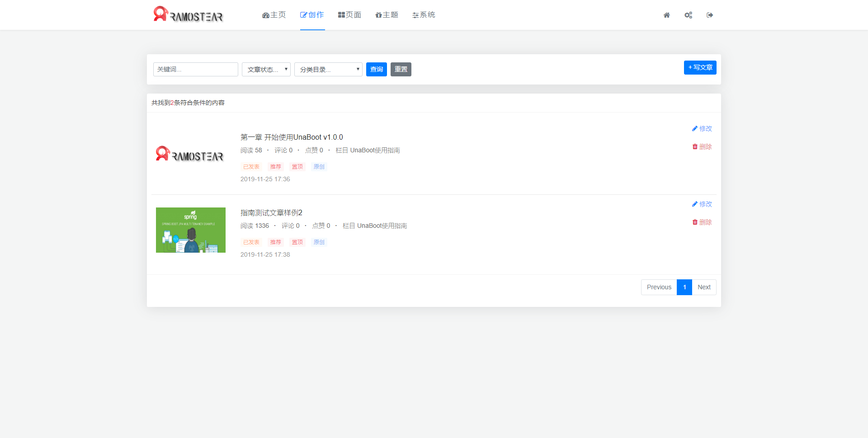Click the blue 查询 button

377,70
